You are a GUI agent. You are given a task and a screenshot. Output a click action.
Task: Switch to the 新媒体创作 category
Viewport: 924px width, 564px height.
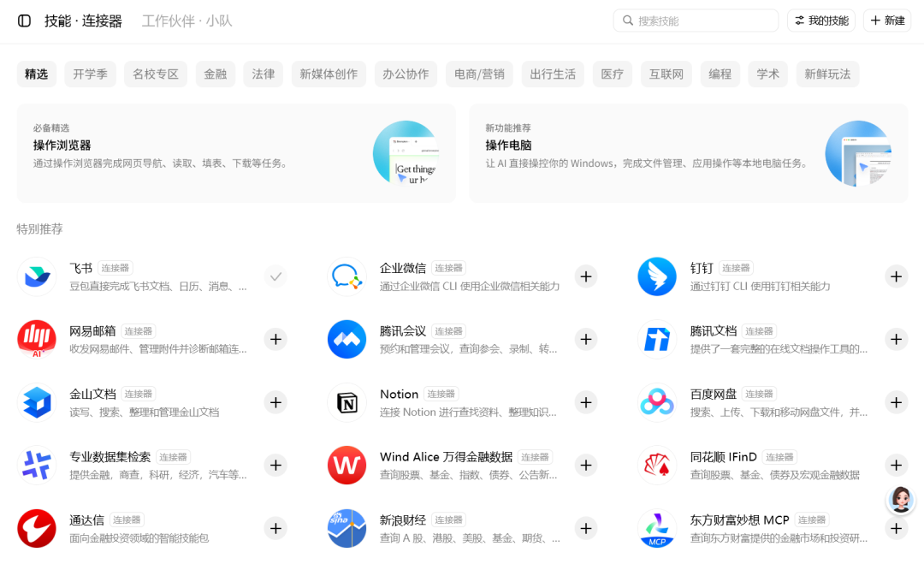329,74
